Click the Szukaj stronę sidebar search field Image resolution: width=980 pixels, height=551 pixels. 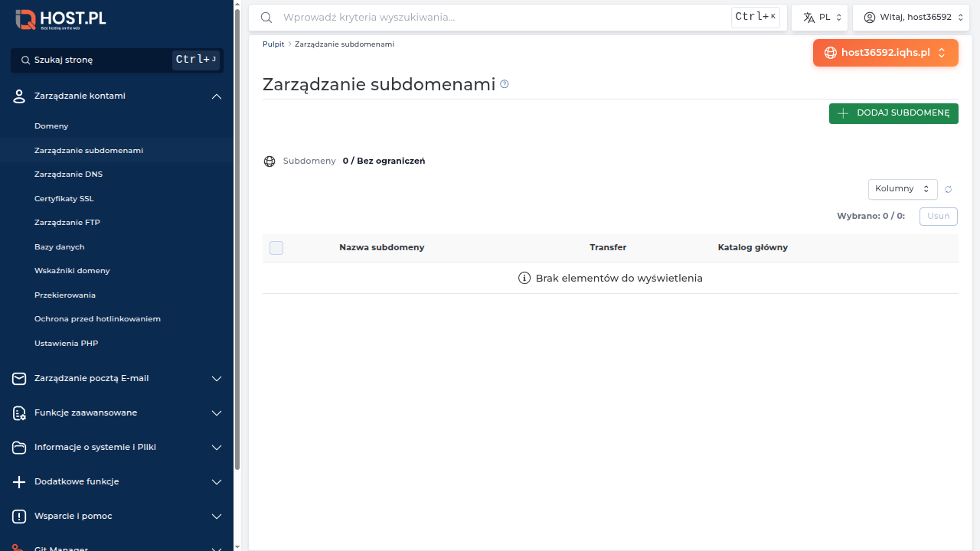117,60
